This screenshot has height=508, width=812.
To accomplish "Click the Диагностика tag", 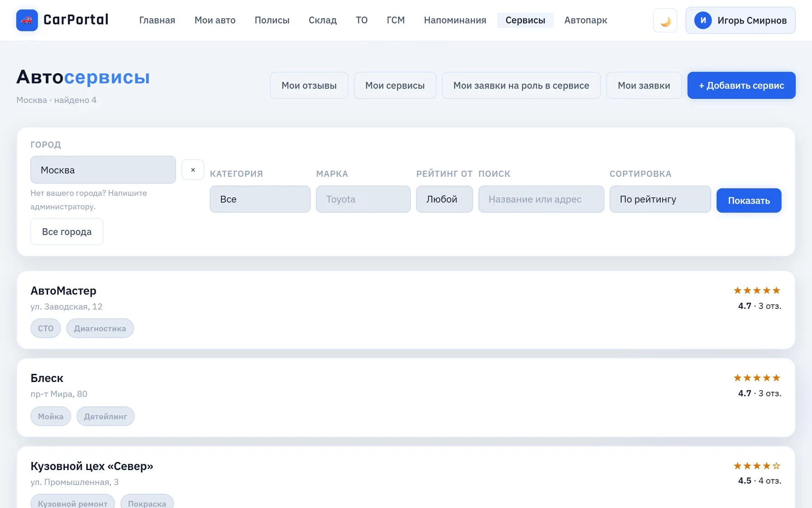I will pyautogui.click(x=100, y=328).
